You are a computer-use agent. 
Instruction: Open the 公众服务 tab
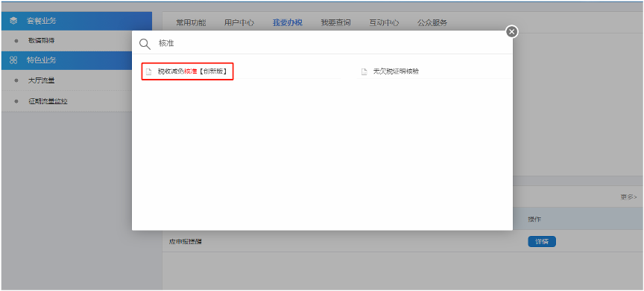[x=432, y=22]
